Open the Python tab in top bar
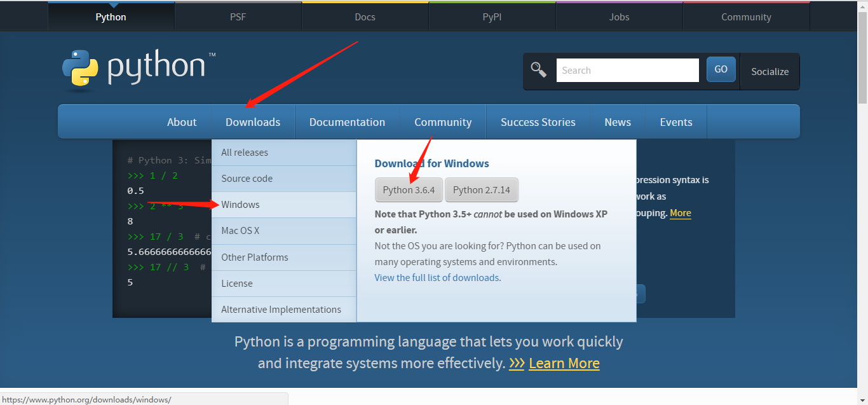868x405 pixels. pyautogui.click(x=111, y=17)
